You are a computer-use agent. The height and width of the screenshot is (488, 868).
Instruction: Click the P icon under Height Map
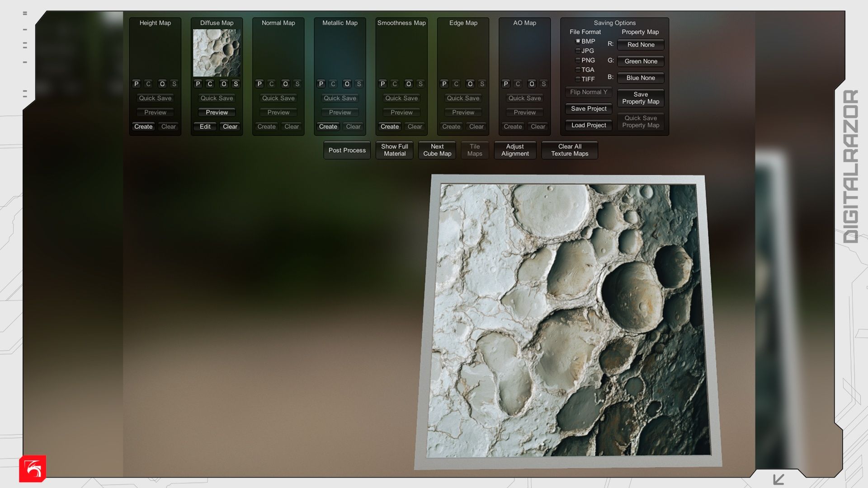pyautogui.click(x=136, y=84)
